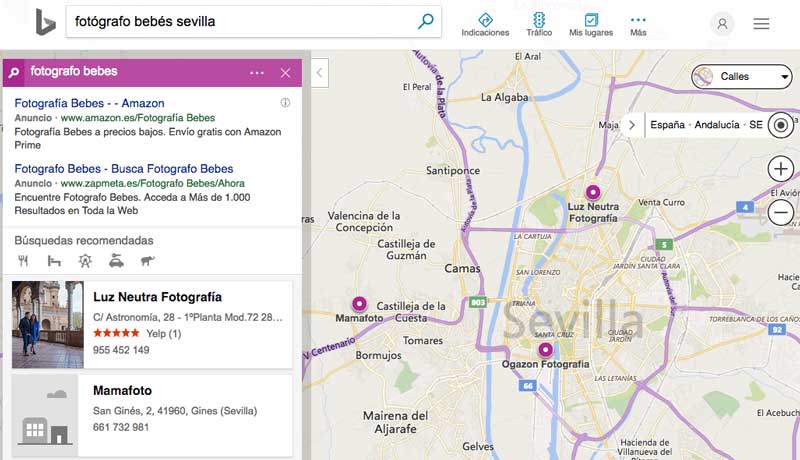Click the ad info icon
Image resolution: width=800 pixels, height=460 pixels.
(x=285, y=103)
